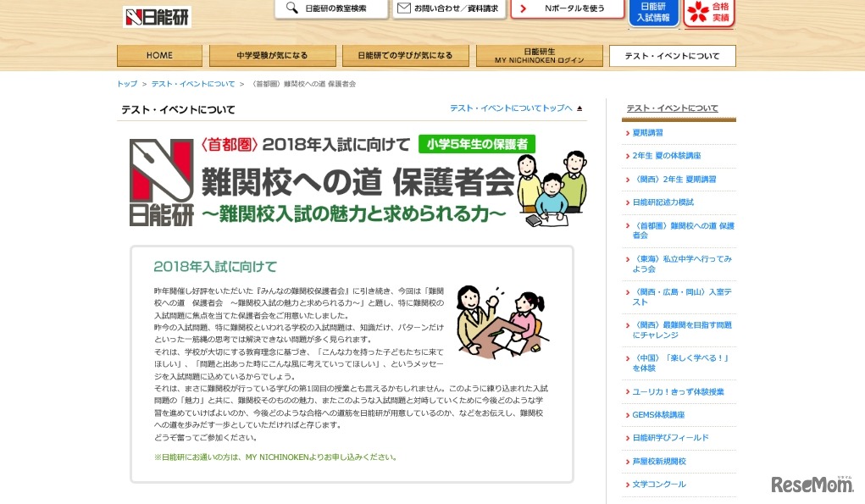Open the 日能研での学びが気になる tab
Image resolution: width=865 pixels, height=504 pixels.
point(405,56)
